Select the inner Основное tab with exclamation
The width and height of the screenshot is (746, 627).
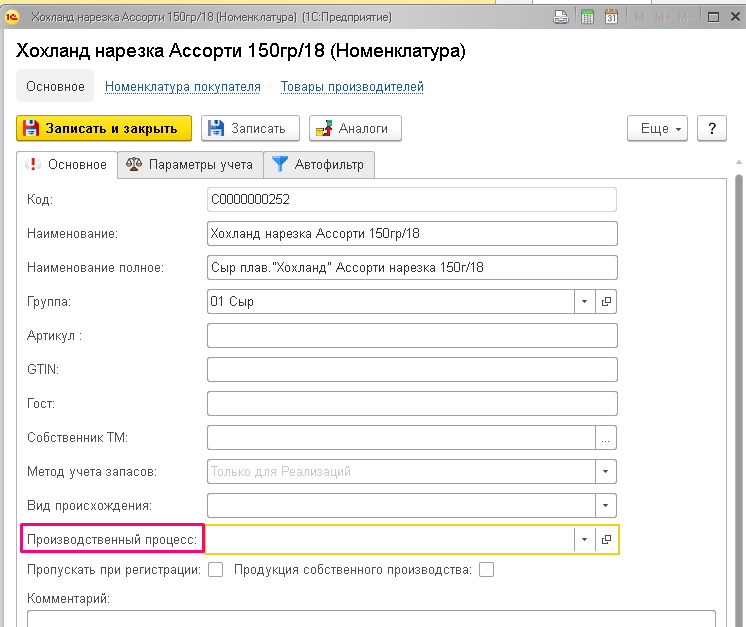67,165
